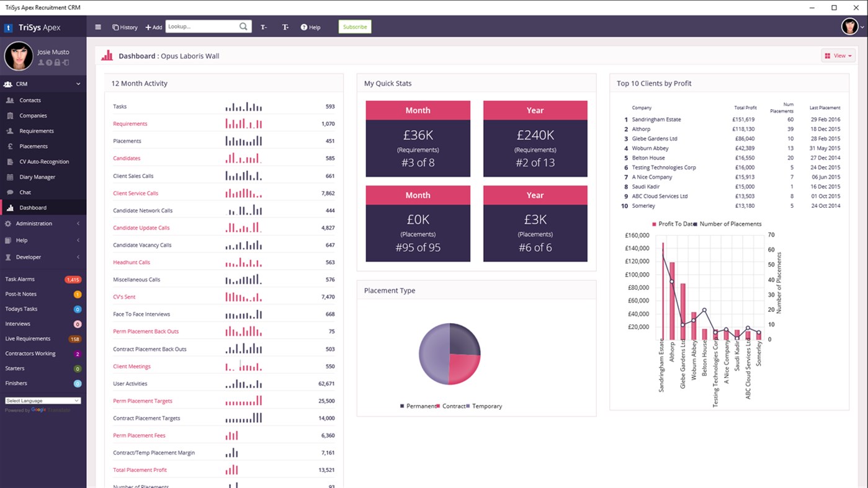Open the Diary Manager from the sidebar
868x488 pixels.
(38, 177)
